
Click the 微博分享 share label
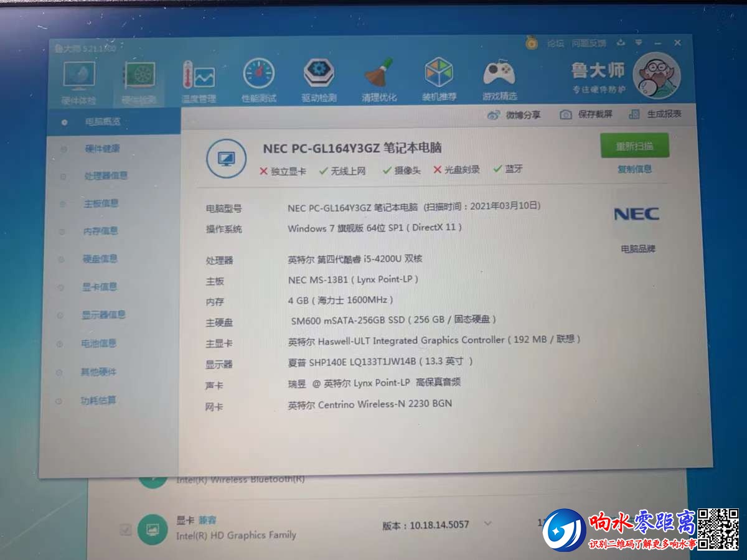[523, 114]
